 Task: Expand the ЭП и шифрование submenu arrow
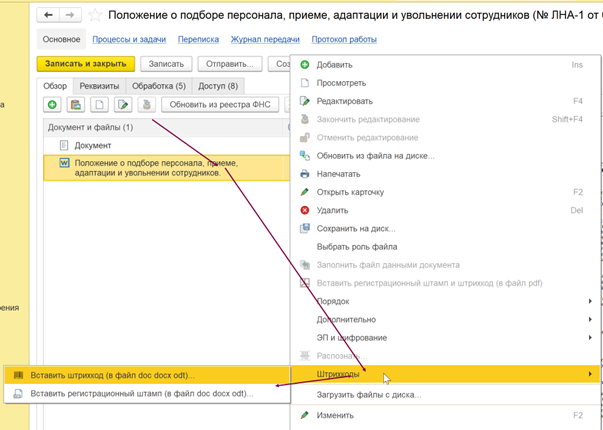[590, 338]
